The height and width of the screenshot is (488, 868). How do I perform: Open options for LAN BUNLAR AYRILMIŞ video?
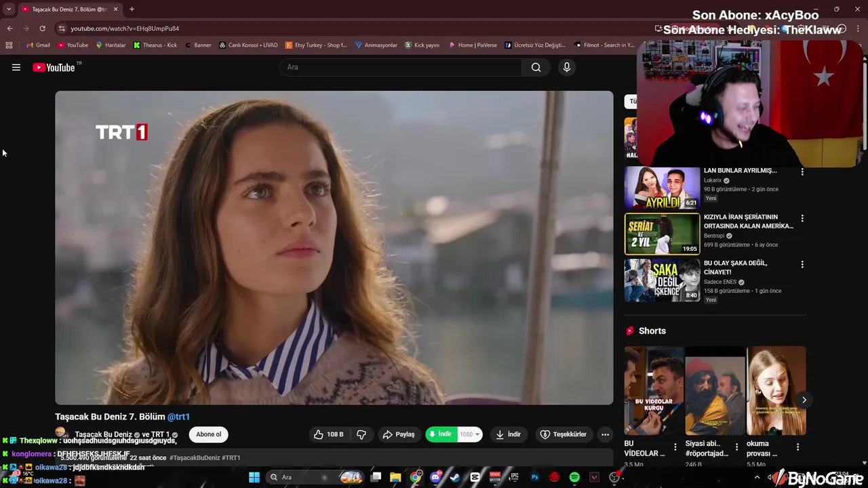click(802, 172)
